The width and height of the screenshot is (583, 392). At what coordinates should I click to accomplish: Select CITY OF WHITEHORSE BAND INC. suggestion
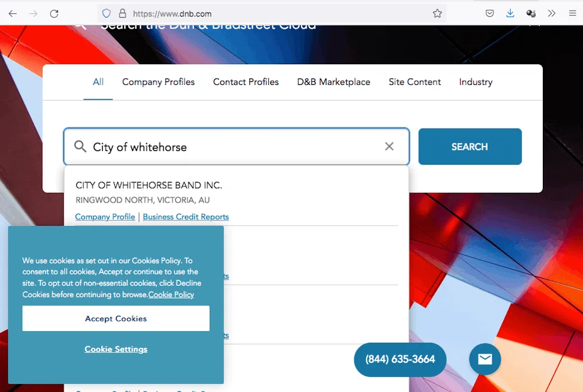pyautogui.click(x=149, y=185)
